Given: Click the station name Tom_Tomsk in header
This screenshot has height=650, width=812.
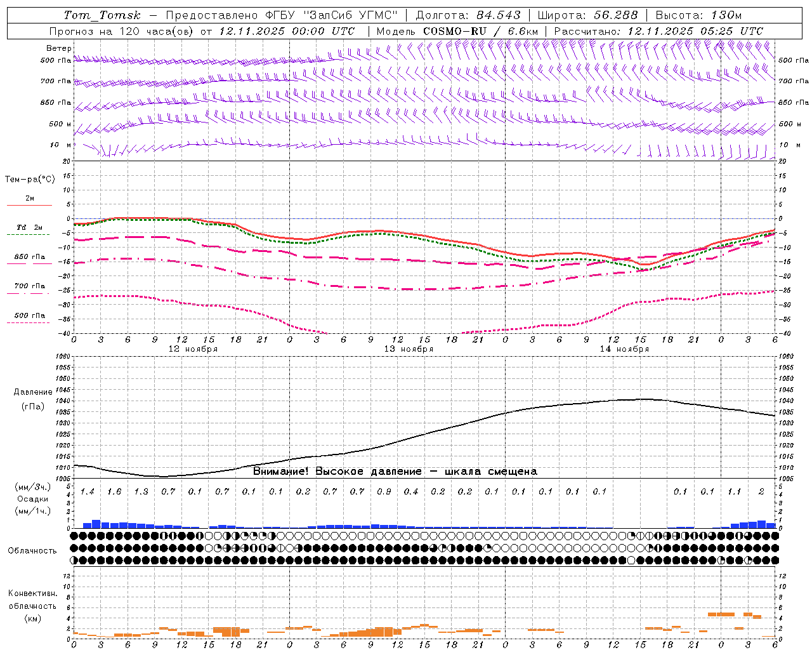Looking at the screenshot, I should tap(102, 15).
